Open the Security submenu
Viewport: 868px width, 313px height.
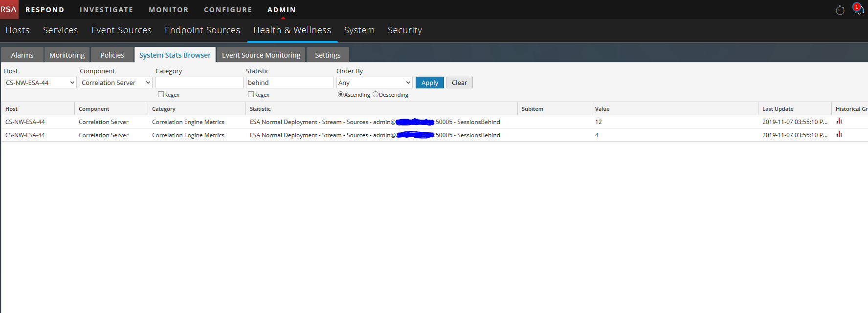click(x=404, y=30)
